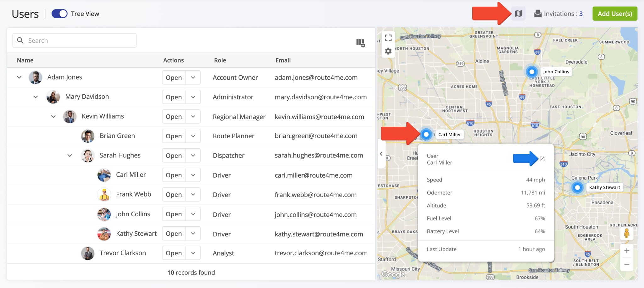Click the 44 mph speed value

click(536, 180)
